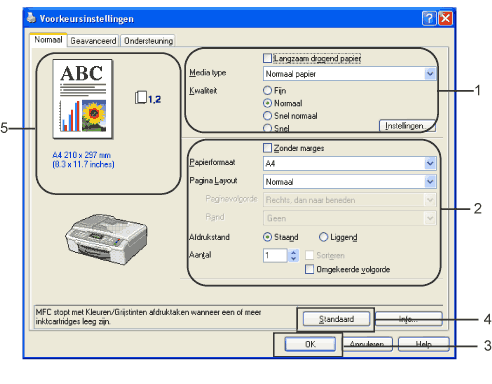The width and height of the screenshot is (492, 384).
Task: Select the Fijn quality radio button
Action: coord(267,90)
